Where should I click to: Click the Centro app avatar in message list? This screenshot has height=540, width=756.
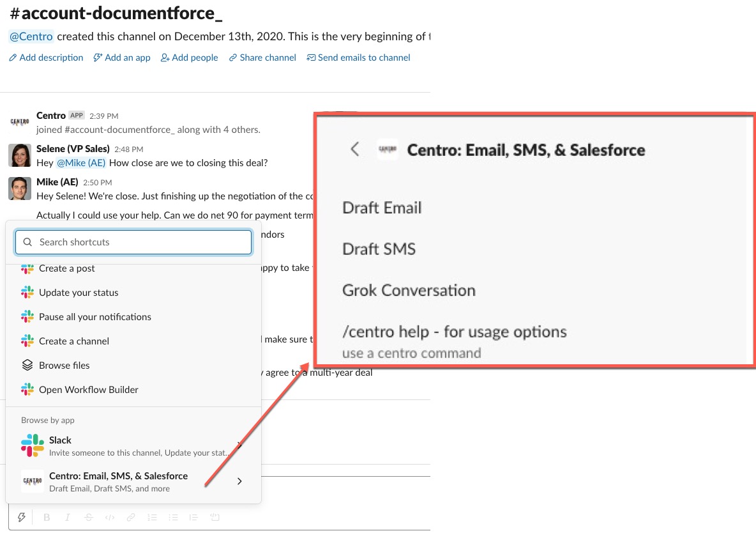(20, 121)
